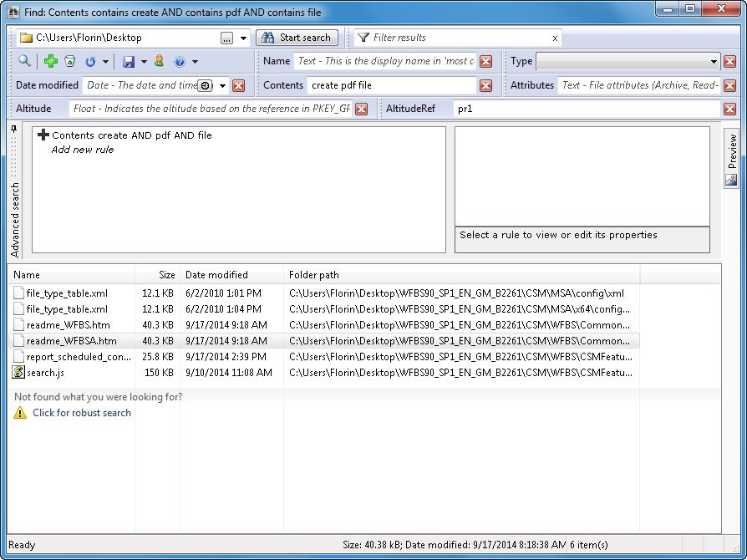Select the magnifier search icon in the toolbar
This screenshot has width=747, height=560.
pos(23,61)
